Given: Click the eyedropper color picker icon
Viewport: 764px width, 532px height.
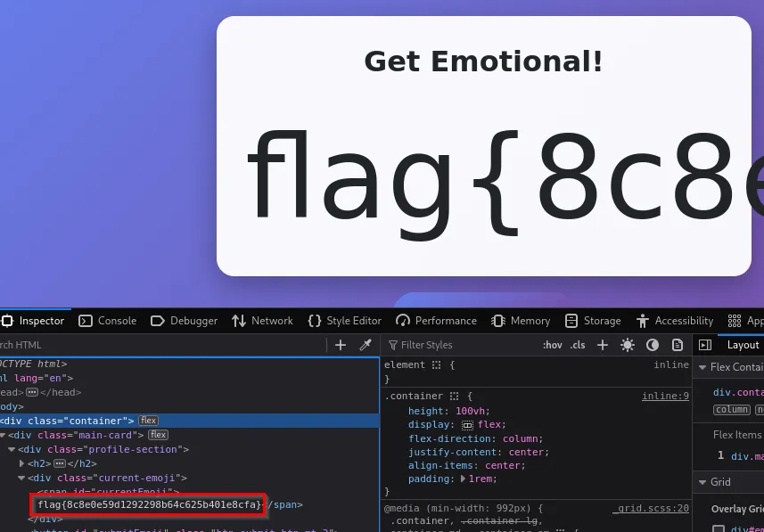Looking at the screenshot, I should point(365,345).
